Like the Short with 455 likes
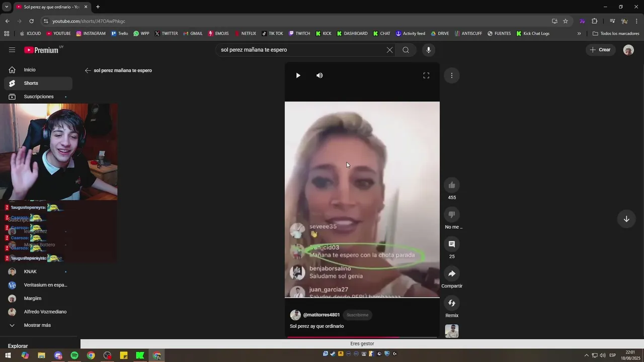This screenshot has height=362, width=644. [x=452, y=185]
